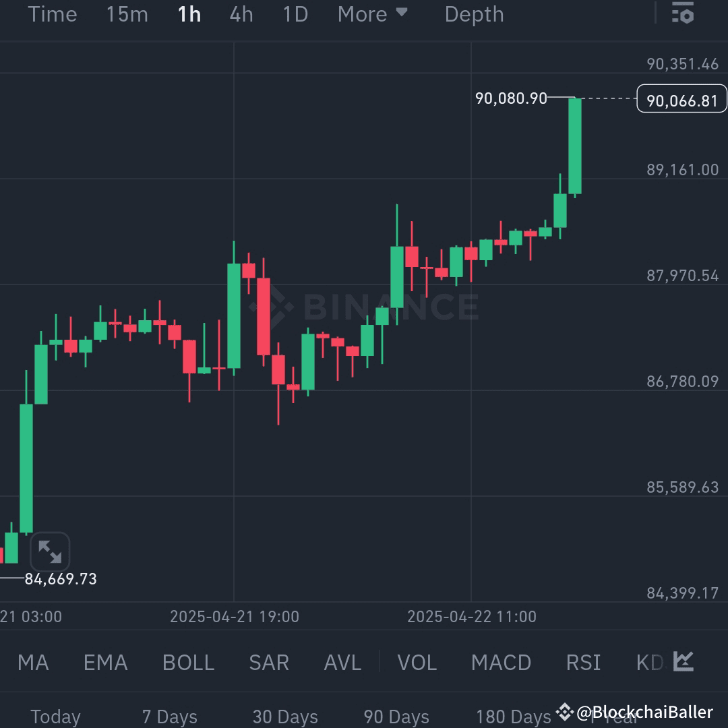Enable the EMA indicator
This screenshot has height=728, width=728.
tap(105, 663)
